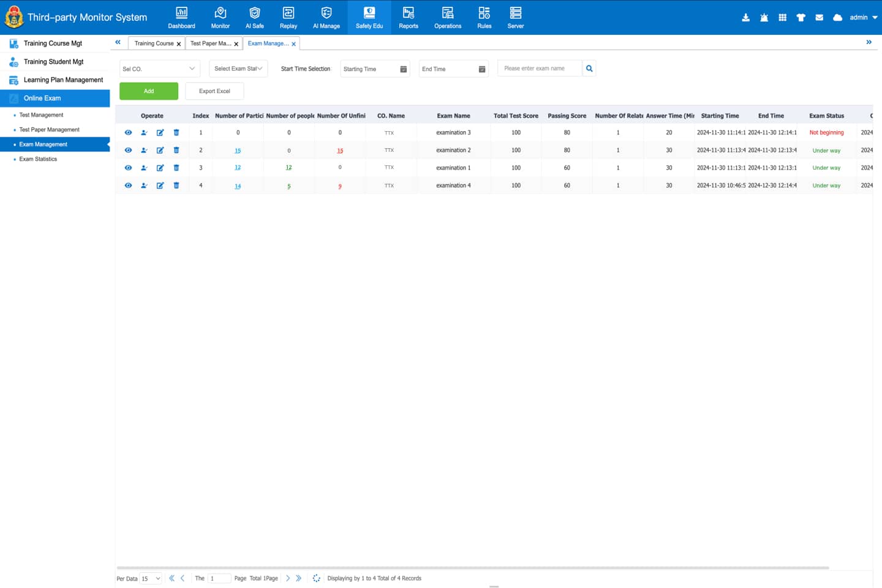Open Test Paper Management submenu item
This screenshot has width=882, height=588.
coord(49,130)
